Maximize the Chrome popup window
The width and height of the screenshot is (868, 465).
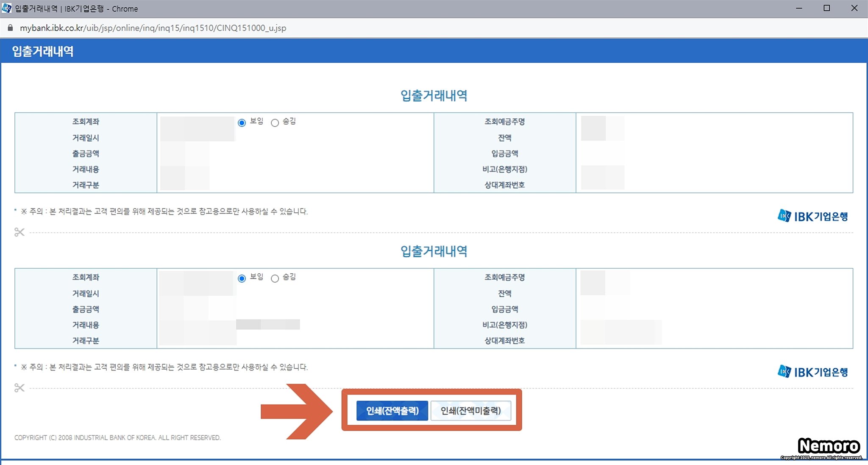826,8
